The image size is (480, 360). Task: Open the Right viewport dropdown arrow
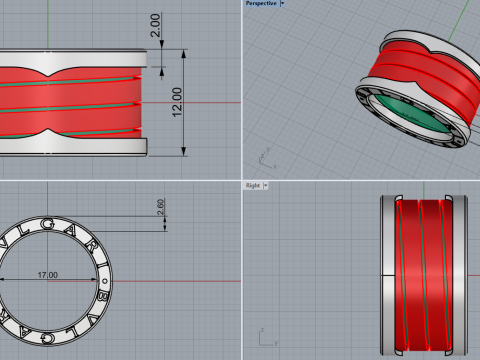266,186
